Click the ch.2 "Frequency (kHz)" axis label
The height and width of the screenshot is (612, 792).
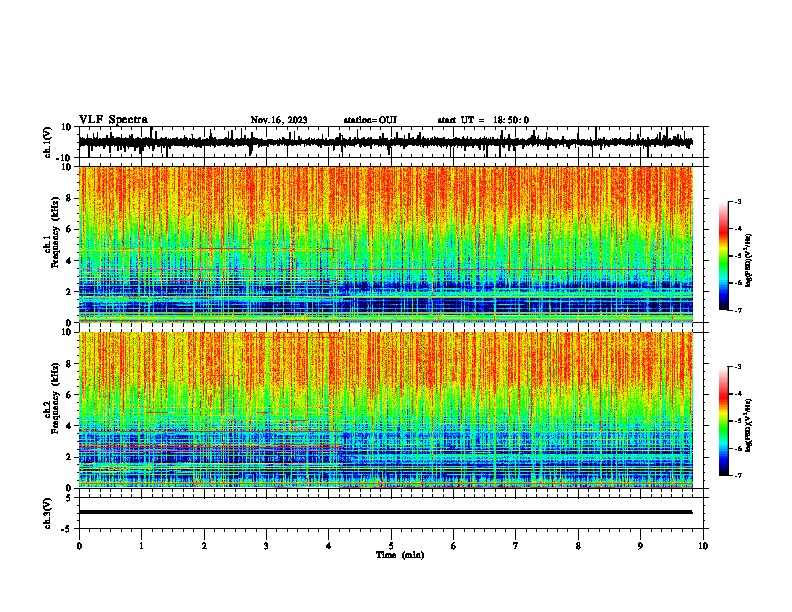pyautogui.click(x=55, y=398)
